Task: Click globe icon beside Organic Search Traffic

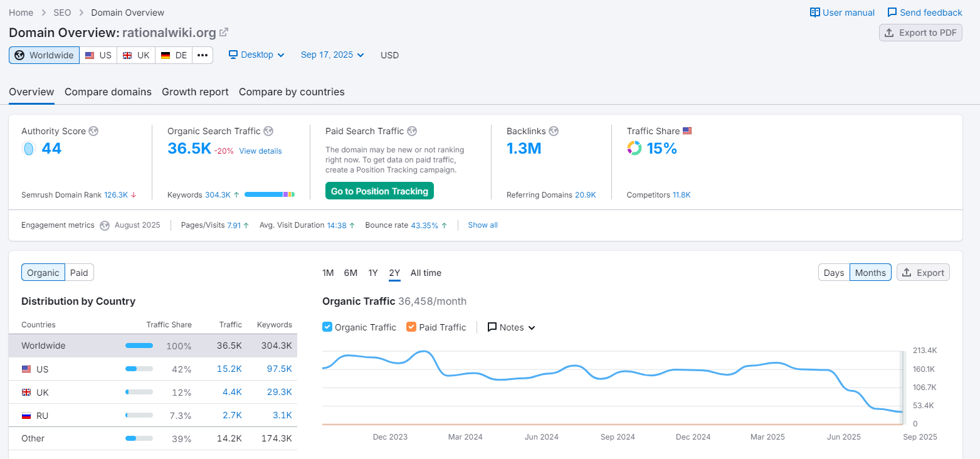Action: (268, 131)
